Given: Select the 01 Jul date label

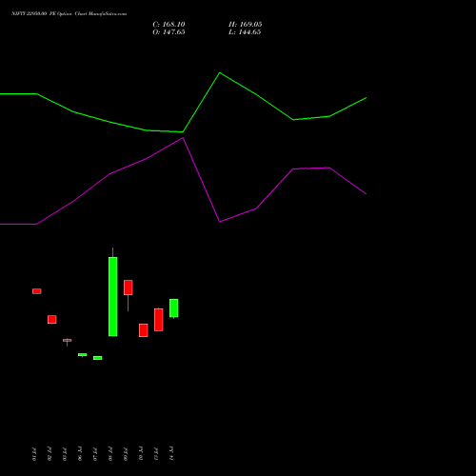Looking at the screenshot, I should click(x=34, y=454).
